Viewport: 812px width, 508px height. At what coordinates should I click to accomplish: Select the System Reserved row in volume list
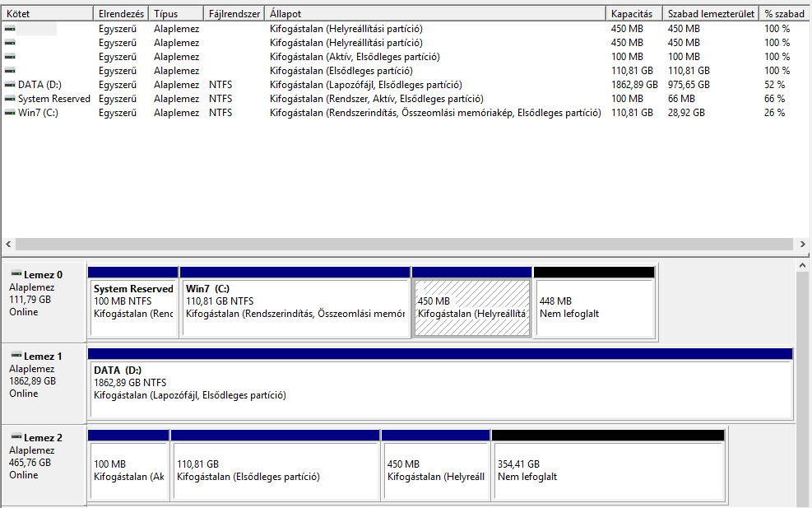click(x=405, y=99)
